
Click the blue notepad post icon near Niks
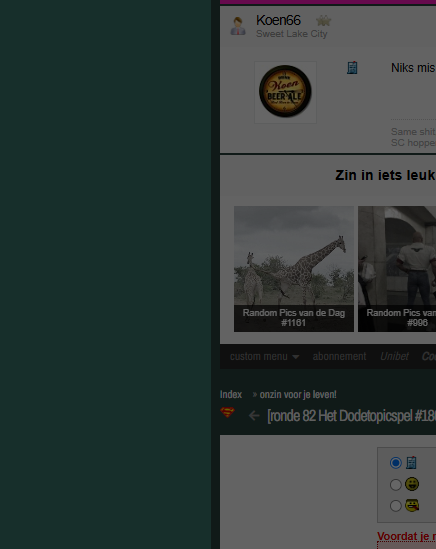(x=352, y=68)
